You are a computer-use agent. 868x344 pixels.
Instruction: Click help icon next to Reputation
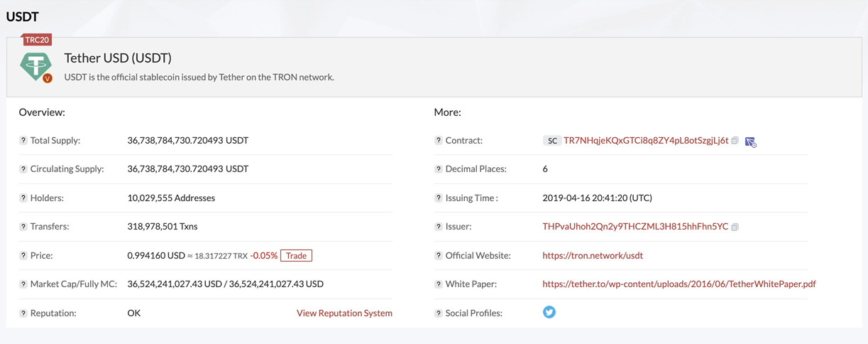23,313
